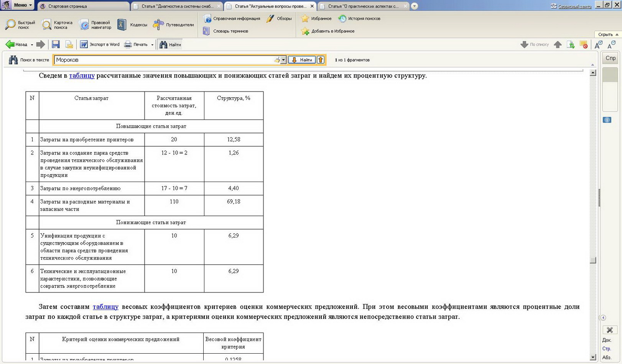Viewport: 622px width, 364px height.
Task: Export the document via Экспорт в Word
Action: click(100, 44)
